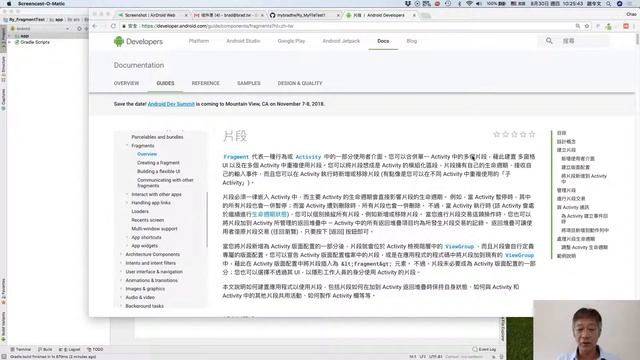
Task: Expand Handling app links section
Action: click(127, 203)
